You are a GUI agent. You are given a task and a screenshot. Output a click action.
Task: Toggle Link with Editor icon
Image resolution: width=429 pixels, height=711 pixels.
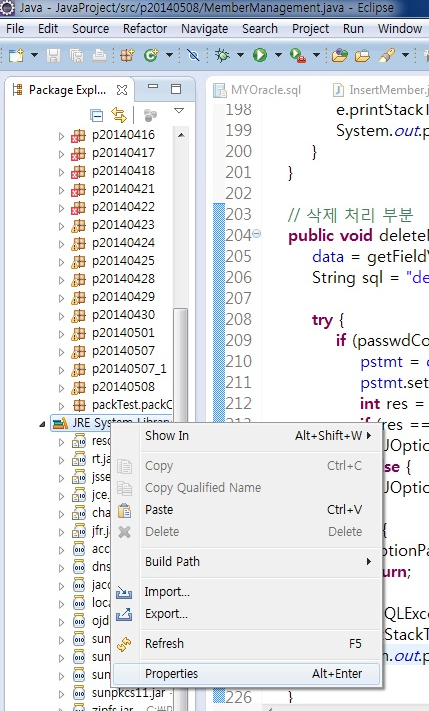coord(119,115)
